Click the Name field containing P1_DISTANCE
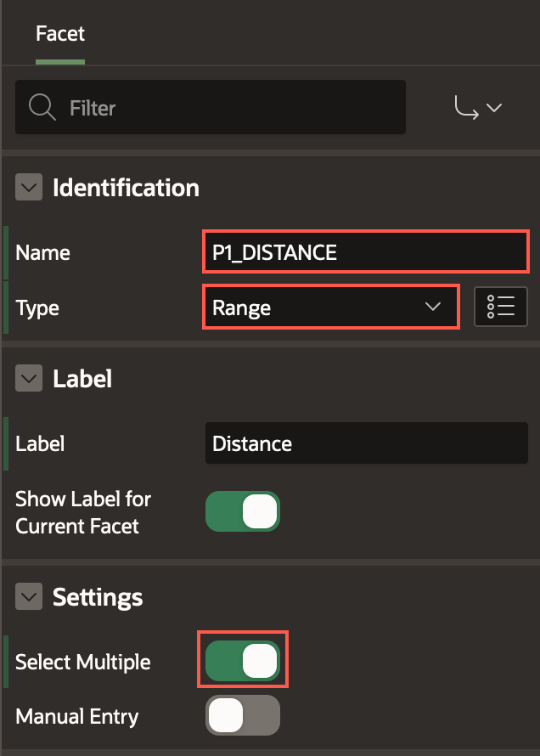 pos(365,252)
